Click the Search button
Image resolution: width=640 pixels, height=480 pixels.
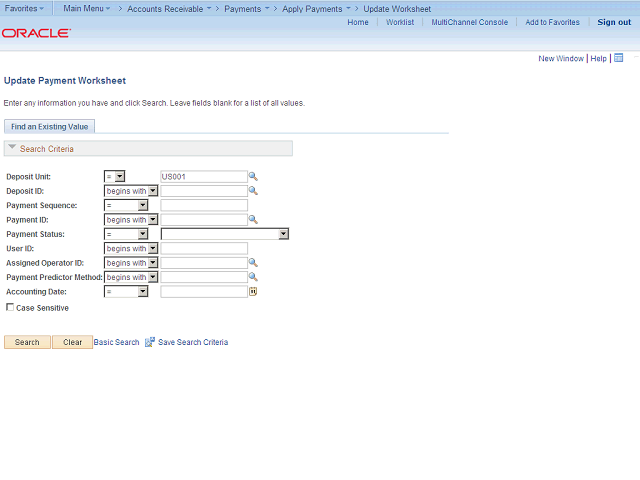[x=27, y=342]
